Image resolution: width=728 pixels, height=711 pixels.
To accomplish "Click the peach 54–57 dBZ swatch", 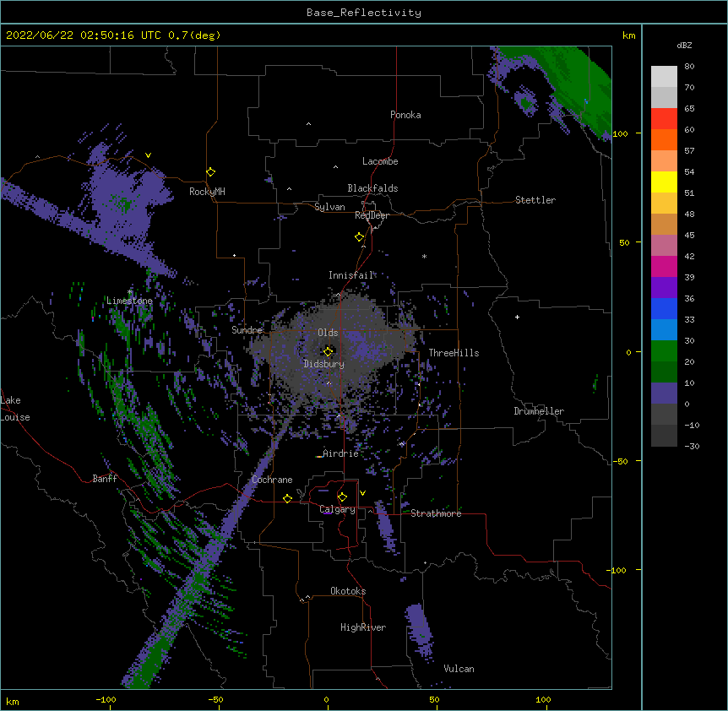I will pos(664,161).
